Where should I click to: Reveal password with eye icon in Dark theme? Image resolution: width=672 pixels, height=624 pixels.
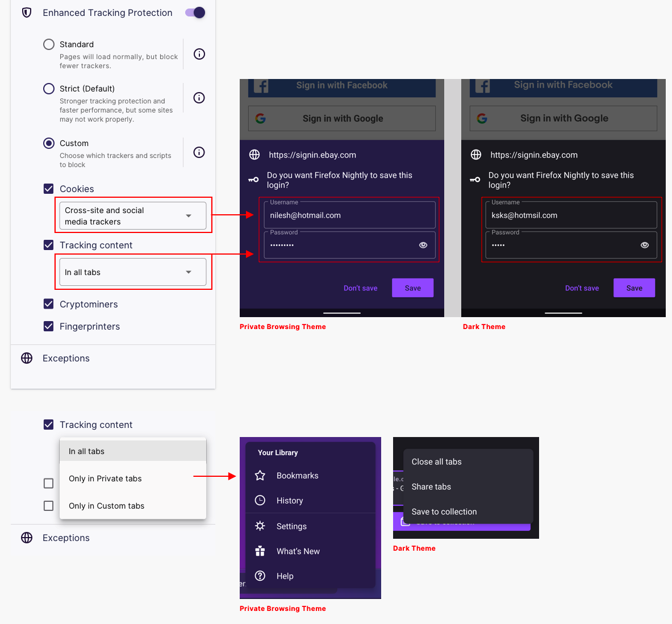645,245
